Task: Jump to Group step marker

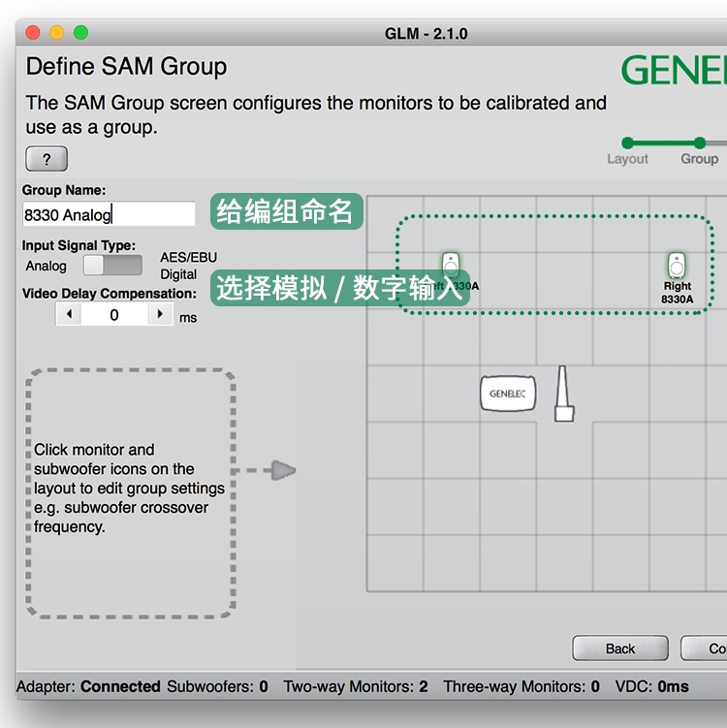Action: pos(700,143)
